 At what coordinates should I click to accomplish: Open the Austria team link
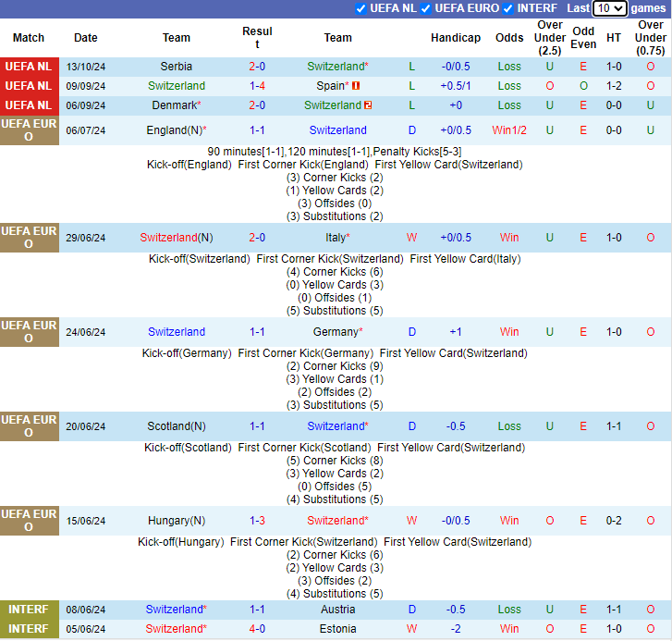338,610
